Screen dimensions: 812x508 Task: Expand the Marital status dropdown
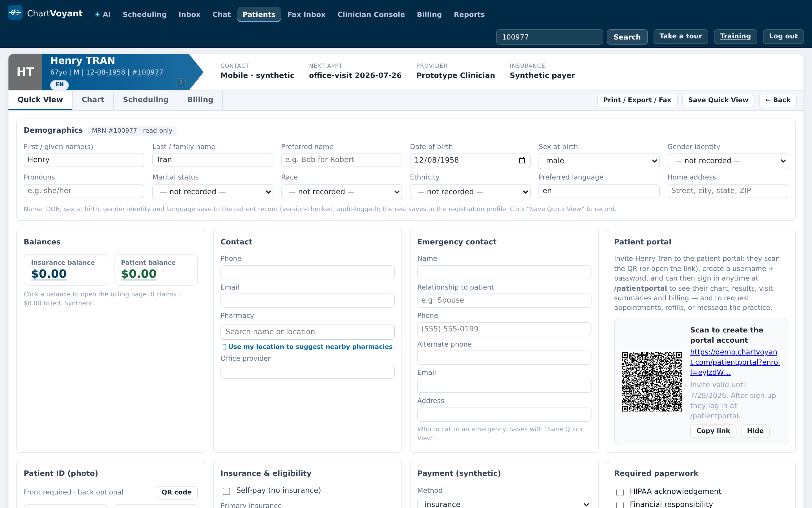[213, 192]
